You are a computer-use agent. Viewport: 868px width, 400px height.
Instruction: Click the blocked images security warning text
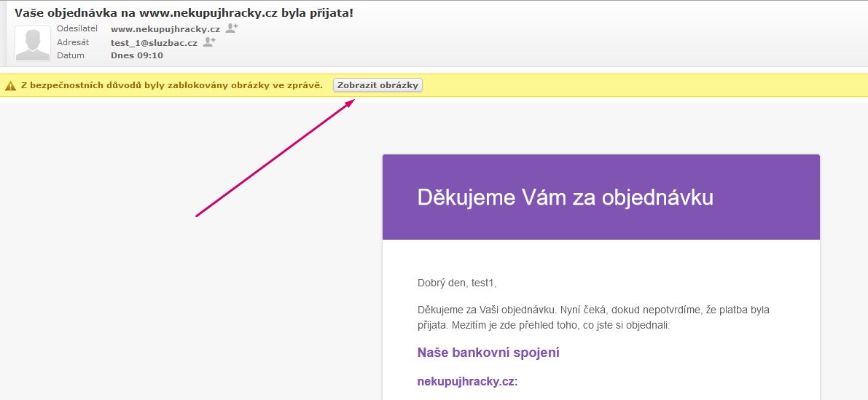click(171, 85)
